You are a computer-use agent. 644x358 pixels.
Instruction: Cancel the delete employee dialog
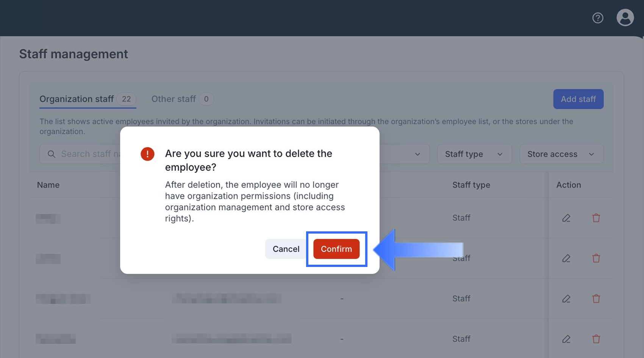tap(286, 249)
